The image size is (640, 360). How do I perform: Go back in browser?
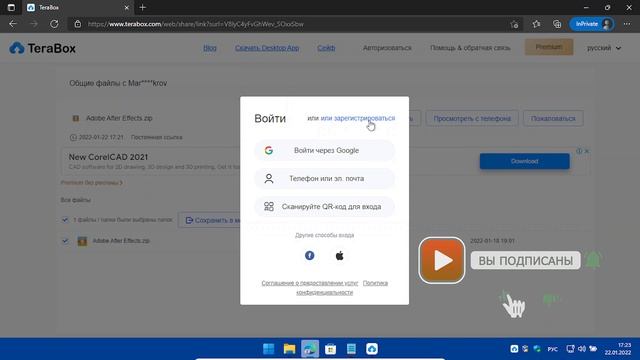pyautogui.click(x=13, y=24)
